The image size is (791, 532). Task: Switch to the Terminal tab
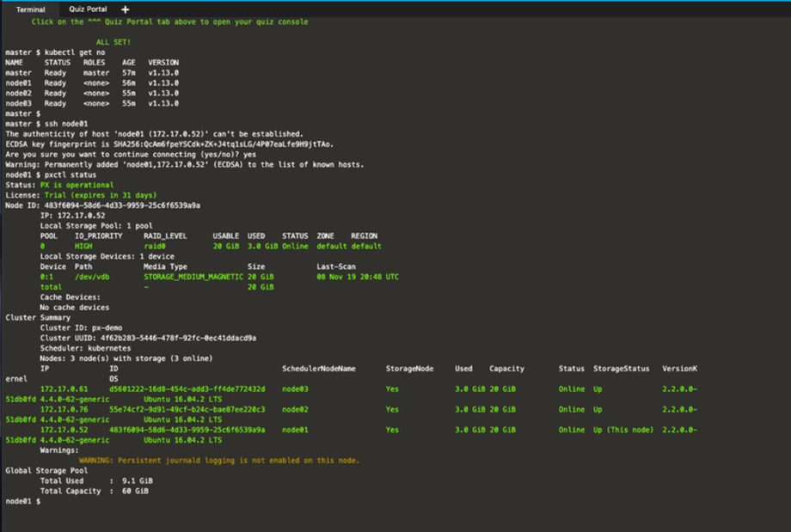(30, 9)
